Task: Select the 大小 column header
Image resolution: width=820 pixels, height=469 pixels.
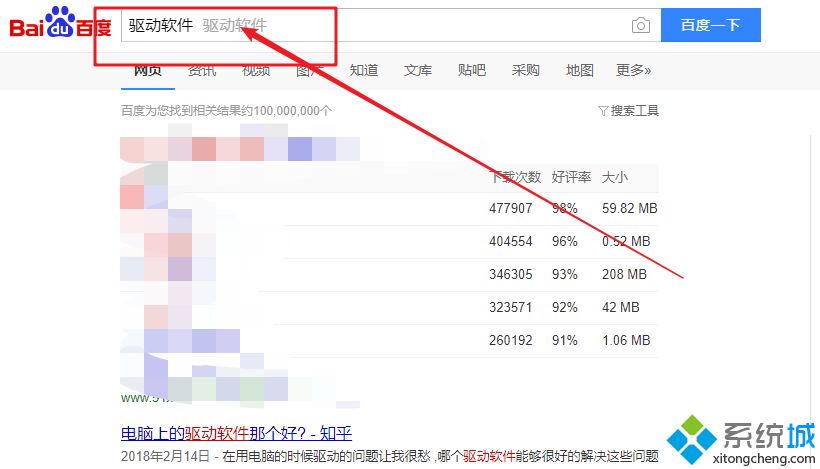Action: tap(614, 177)
